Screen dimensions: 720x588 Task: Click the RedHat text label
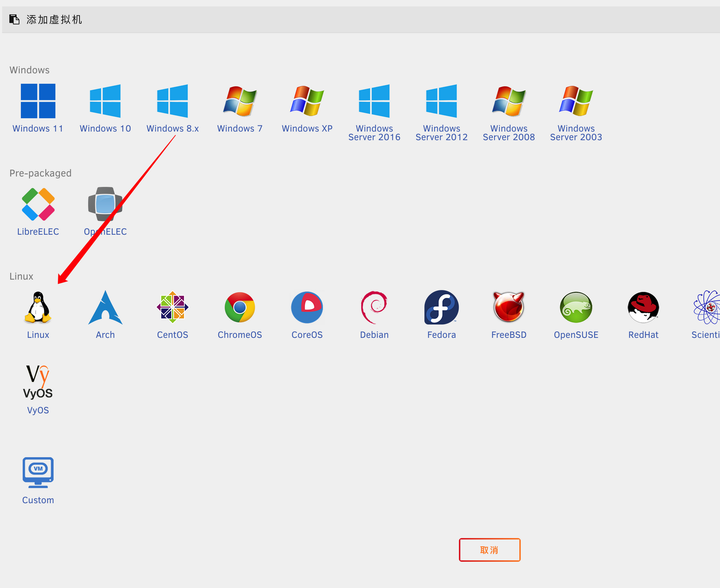643,335
